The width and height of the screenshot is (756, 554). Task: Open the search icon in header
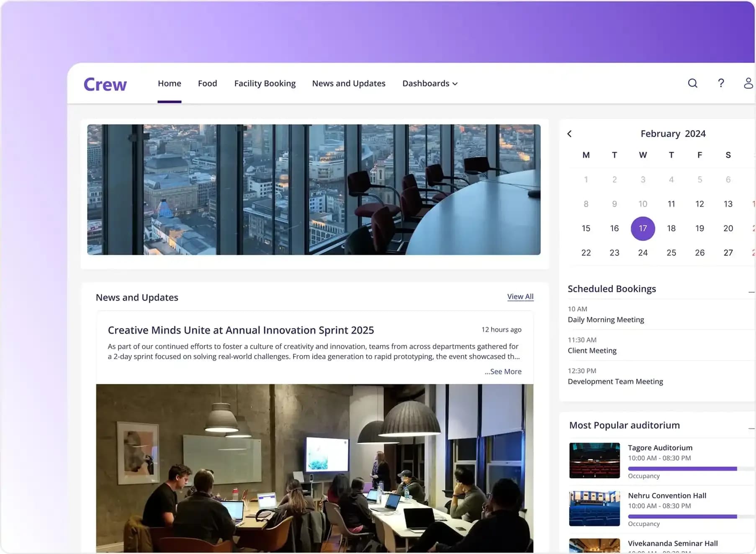pyautogui.click(x=693, y=83)
